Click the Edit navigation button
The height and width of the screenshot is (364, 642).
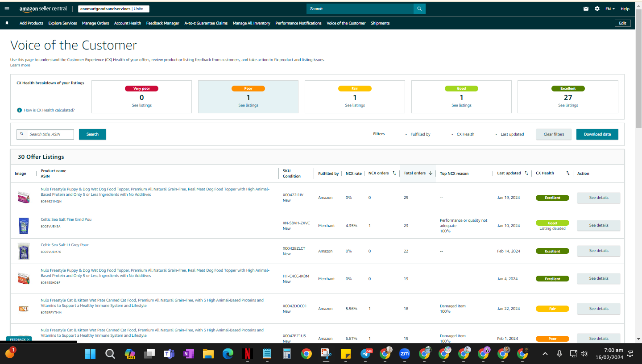[x=622, y=23]
